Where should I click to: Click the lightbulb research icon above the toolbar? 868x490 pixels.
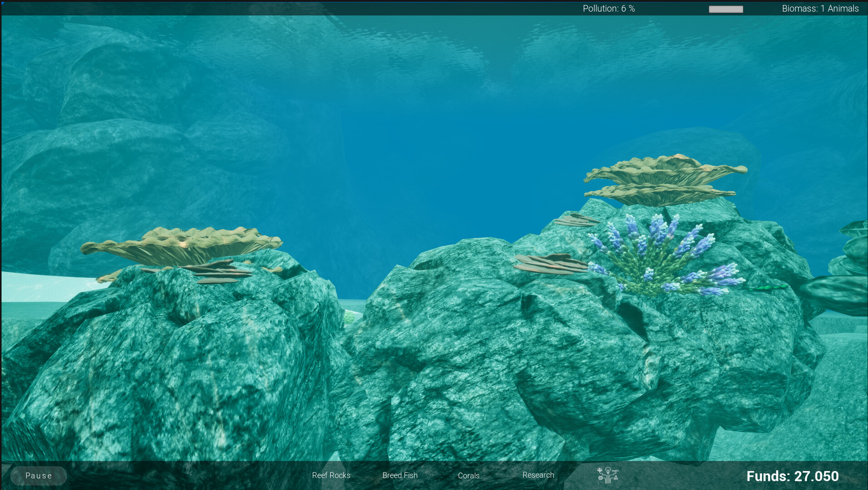click(608, 471)
